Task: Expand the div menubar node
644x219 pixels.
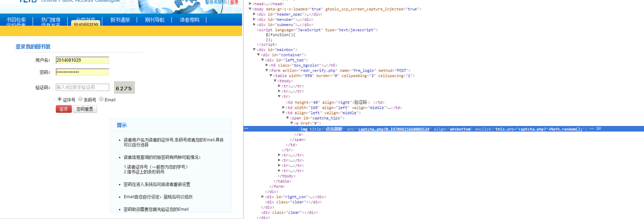Action: pos(254,19)
